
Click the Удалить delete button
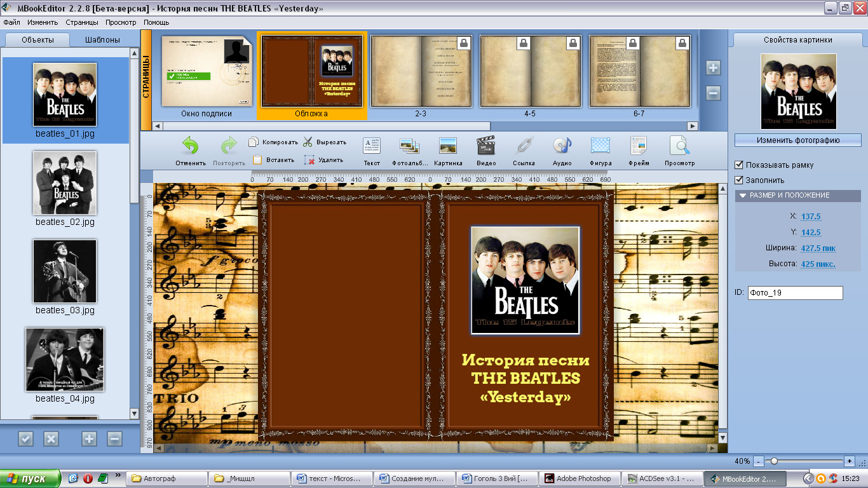[323, 160]
